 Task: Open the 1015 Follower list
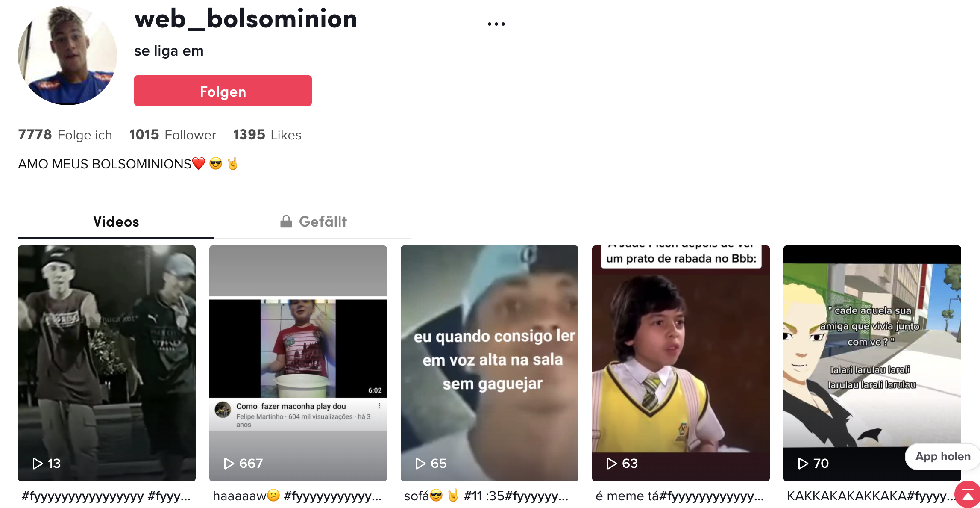[173, 135]
